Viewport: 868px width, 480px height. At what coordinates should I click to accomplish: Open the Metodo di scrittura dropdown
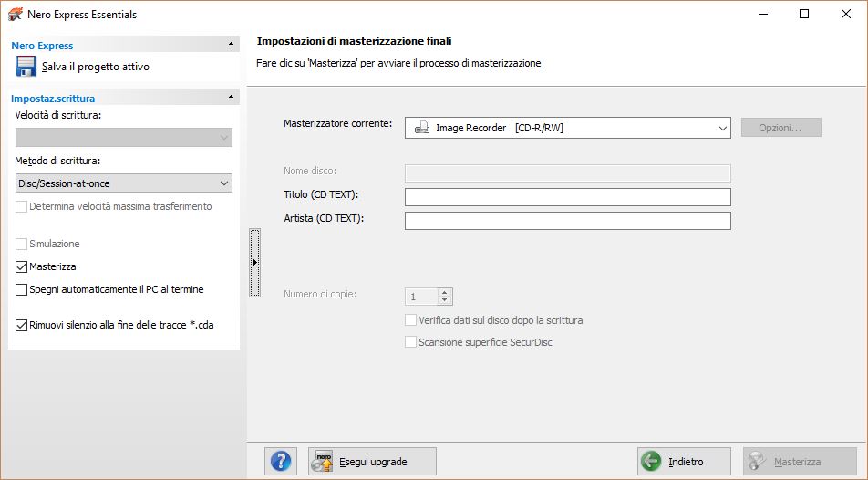coord(123,183)
